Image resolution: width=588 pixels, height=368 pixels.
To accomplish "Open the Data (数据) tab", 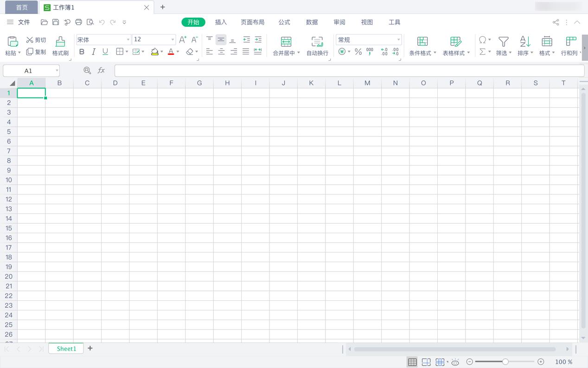I will point(312,22).
